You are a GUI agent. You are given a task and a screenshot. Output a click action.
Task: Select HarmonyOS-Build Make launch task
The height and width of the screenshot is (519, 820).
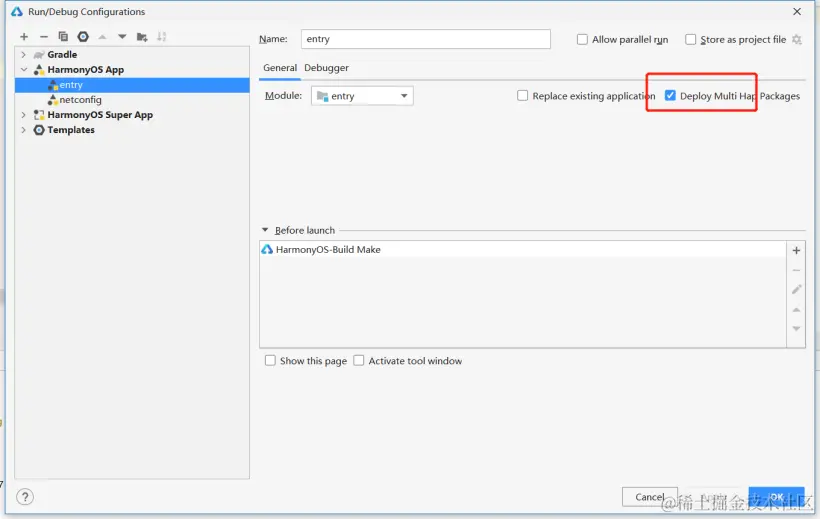tap(522, 250)
